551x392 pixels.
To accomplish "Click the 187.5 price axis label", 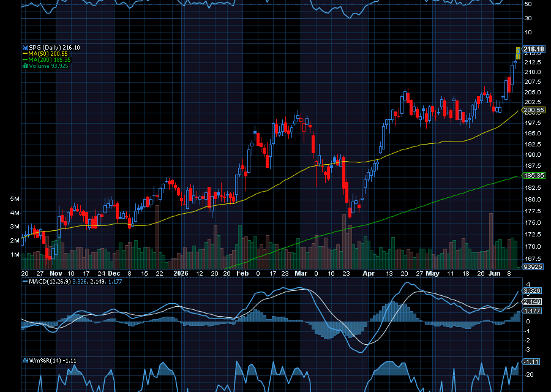I will 533,165.
